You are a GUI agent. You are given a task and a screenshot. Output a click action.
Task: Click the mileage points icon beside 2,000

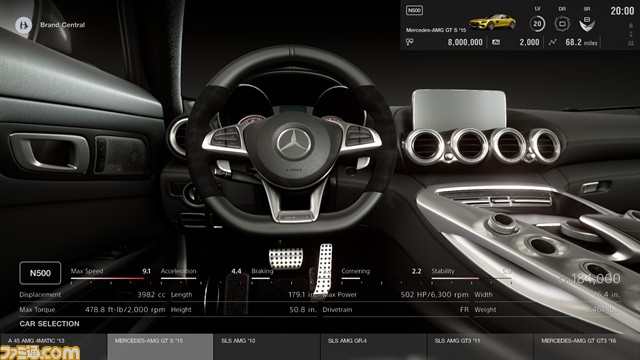496,42
